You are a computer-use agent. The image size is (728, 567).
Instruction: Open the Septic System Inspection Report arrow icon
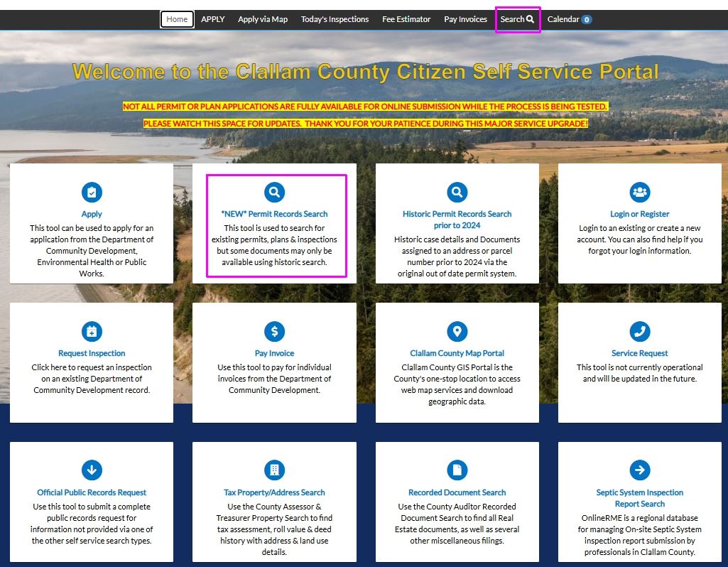(639, 470)
